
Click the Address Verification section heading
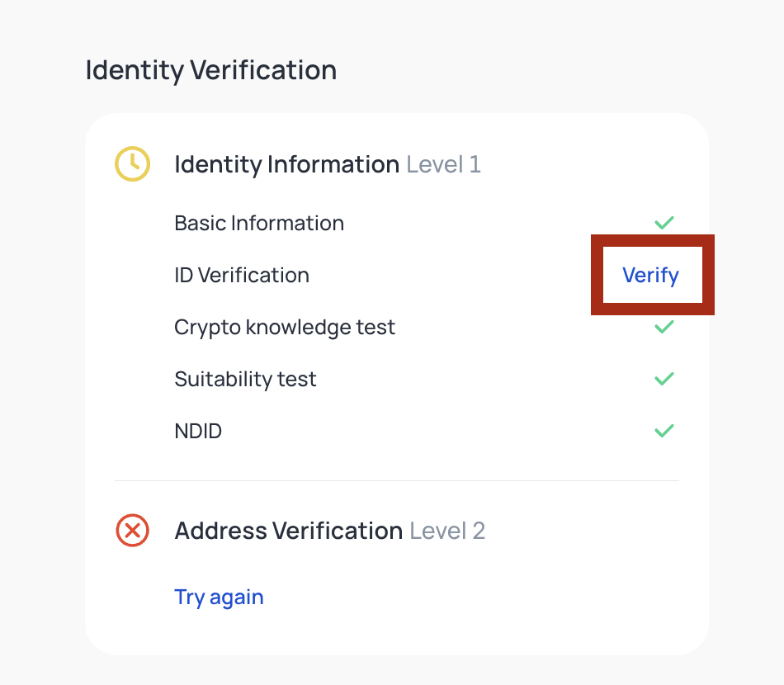pos(288,530)
